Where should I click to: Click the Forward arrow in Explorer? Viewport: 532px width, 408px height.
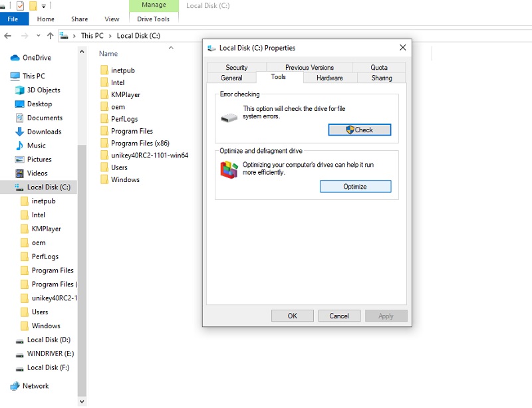tap(25, 36)
